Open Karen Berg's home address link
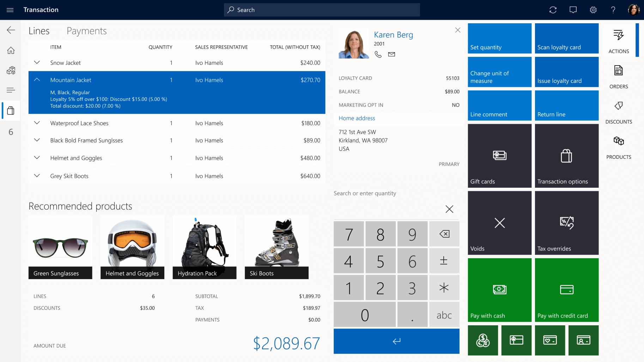 pos(357,118)
